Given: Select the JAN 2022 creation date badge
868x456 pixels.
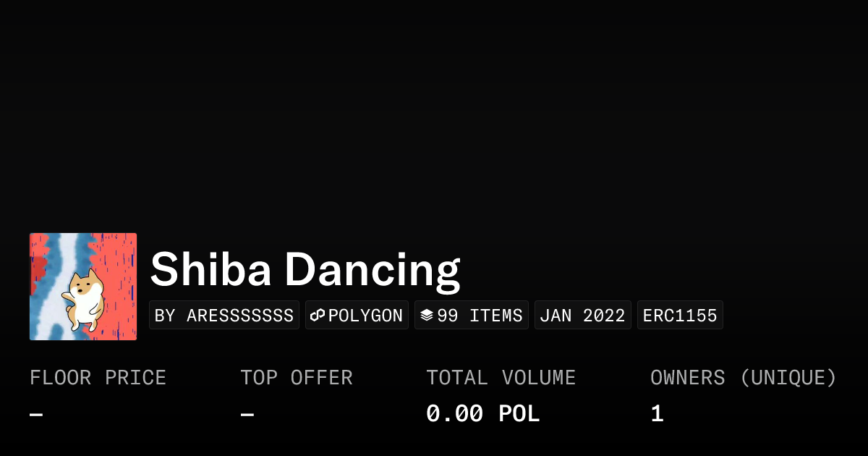Looking at the screenshot, I should pyautogui.click(x=582, y=316).
